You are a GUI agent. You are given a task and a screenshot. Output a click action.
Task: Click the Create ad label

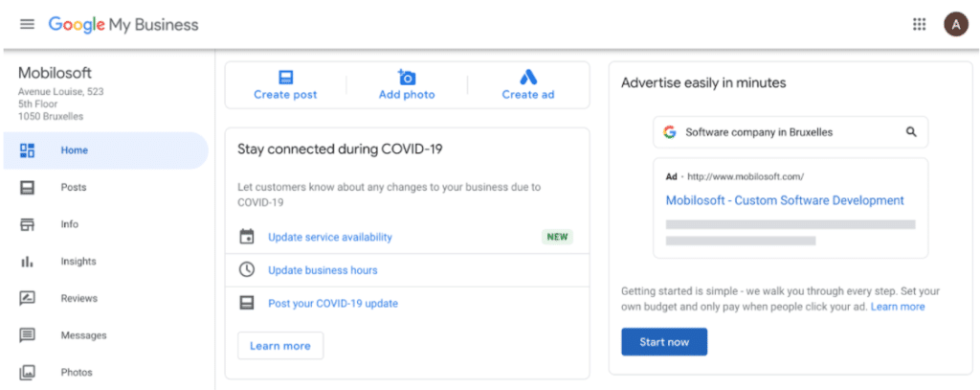tap(528, 95)
